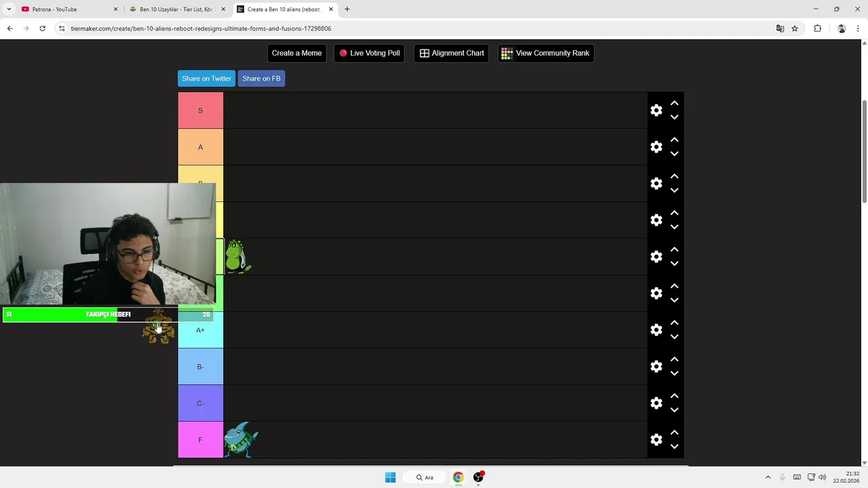Share on Twitter
Viewport: 868px width, 488px height.
[206, 79]
